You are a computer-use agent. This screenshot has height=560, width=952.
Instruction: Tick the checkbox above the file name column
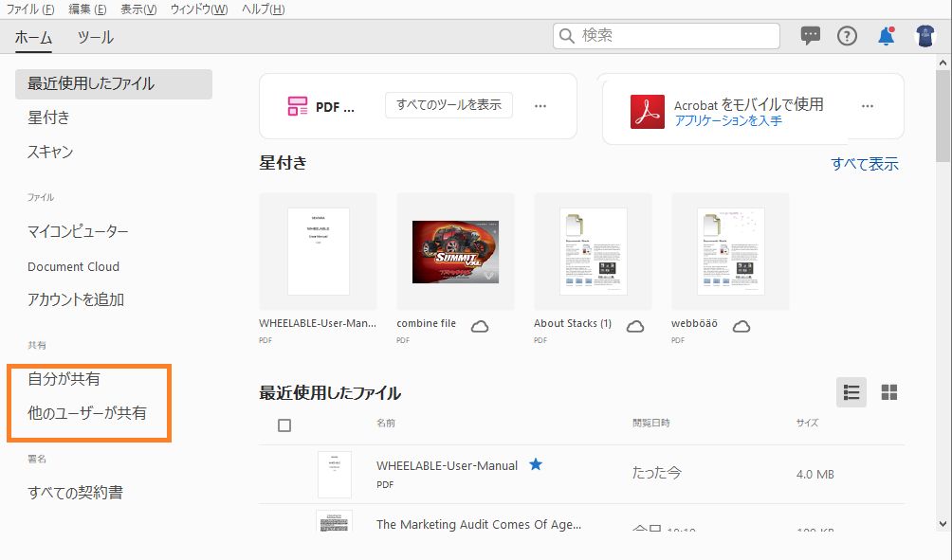point(283,425)
